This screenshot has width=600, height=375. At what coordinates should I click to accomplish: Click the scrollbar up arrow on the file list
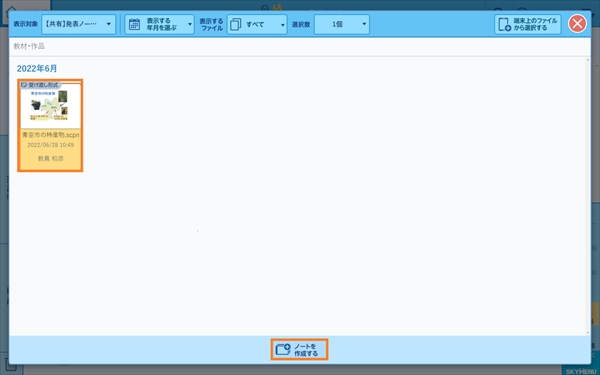pyautogui.click(x=588, y=60)
